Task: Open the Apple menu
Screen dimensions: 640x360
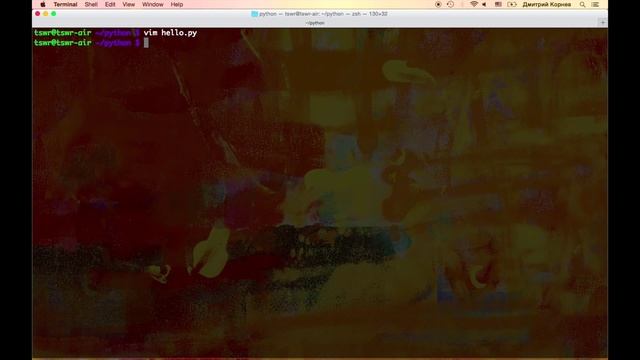Action: (43, 4)
